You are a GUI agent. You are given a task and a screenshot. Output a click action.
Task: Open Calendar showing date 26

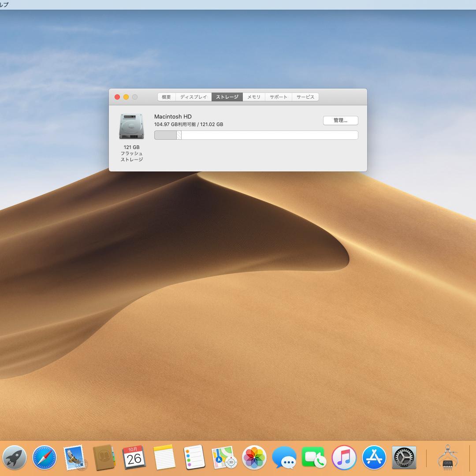tap(134, 457)
